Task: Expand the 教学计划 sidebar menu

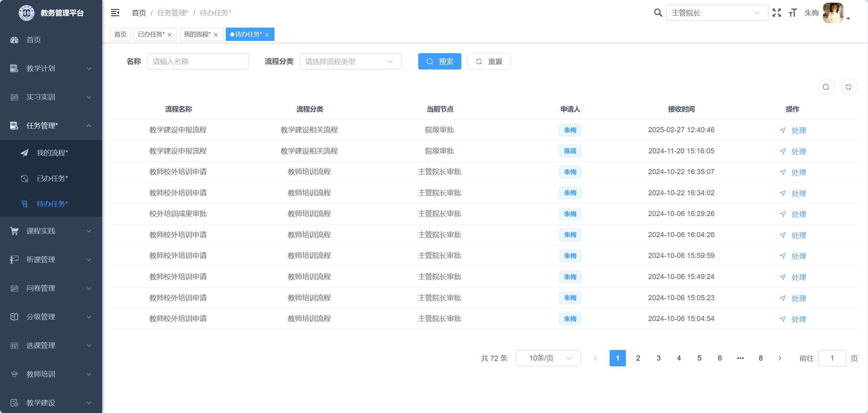Action: click(51, 68)
